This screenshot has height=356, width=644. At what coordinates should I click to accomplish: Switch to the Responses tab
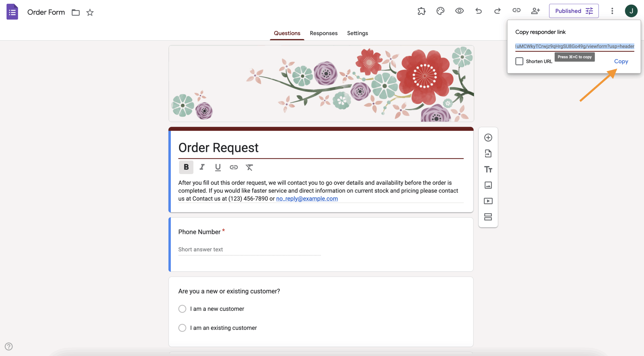click(324, 33)
